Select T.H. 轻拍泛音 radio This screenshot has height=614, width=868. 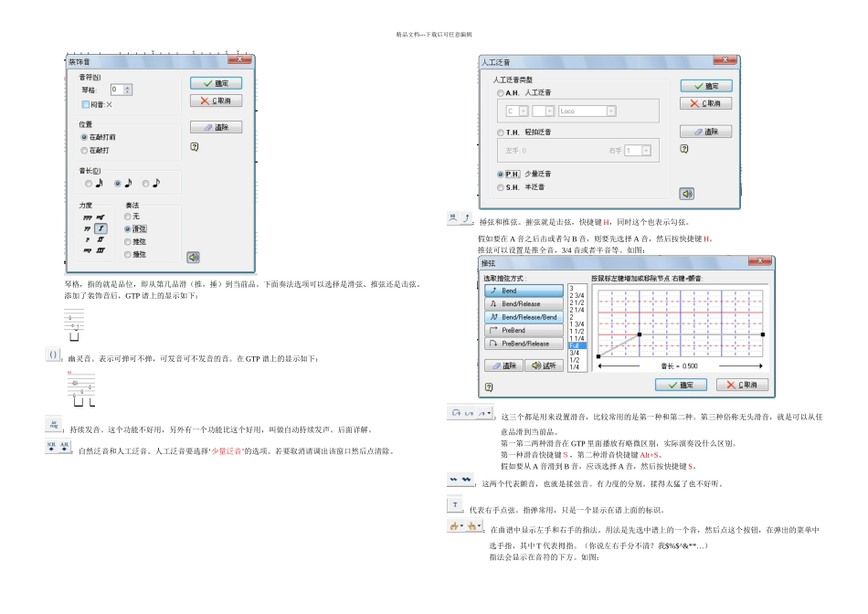coord(501,132)
